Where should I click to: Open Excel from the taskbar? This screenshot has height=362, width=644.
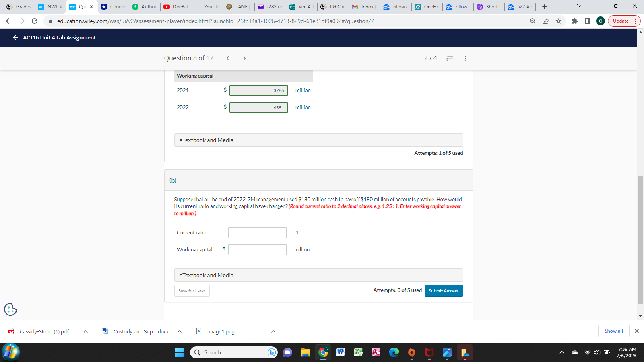[358, 352]
